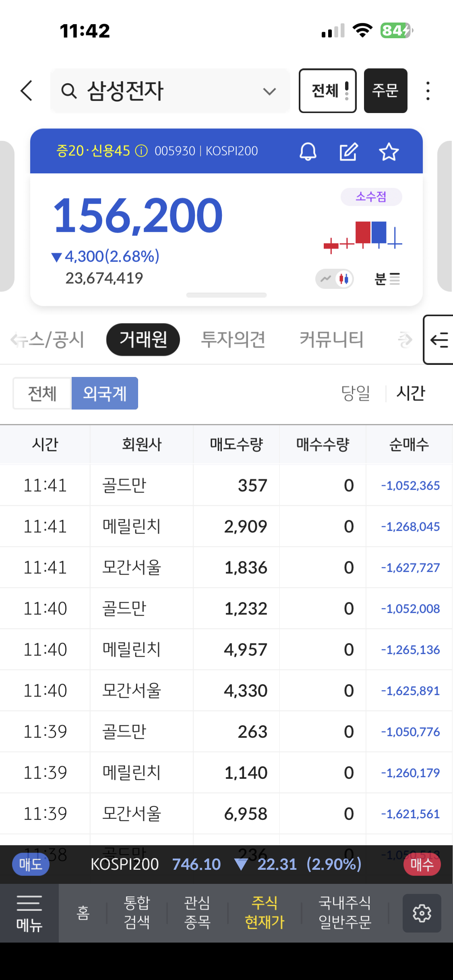The height and width of the screenshot is (980, 453).
Task: Open the 분 chart interval selector
Action: pos(387,278)
